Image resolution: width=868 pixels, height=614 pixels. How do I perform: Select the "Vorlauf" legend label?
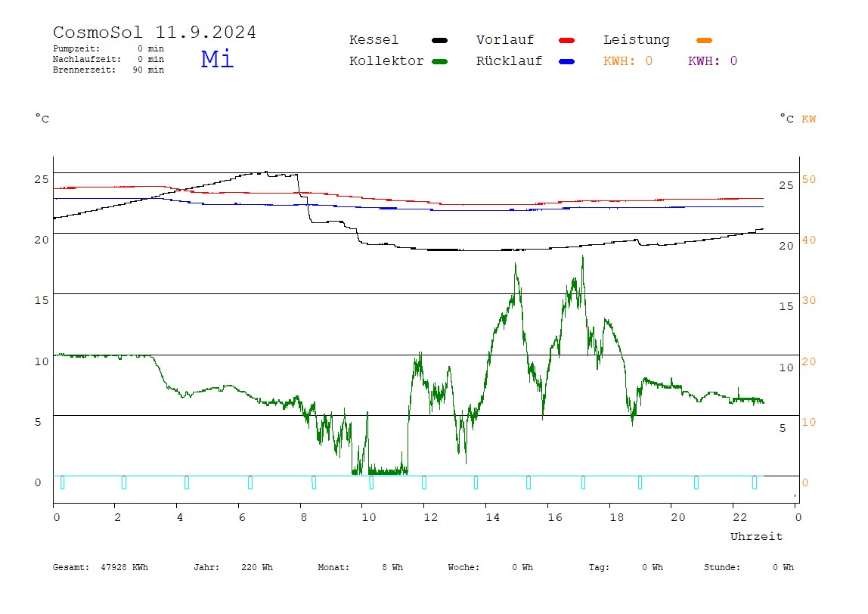505,40
